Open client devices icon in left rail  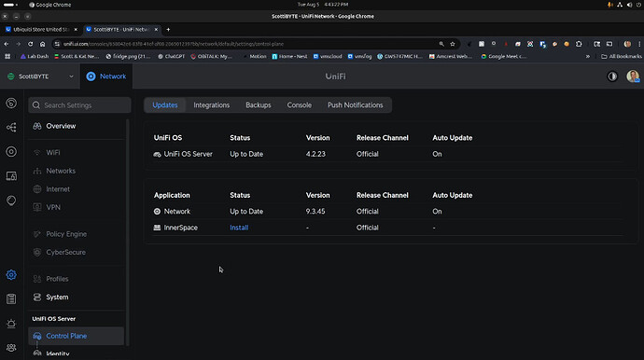(x=11, y=176)
